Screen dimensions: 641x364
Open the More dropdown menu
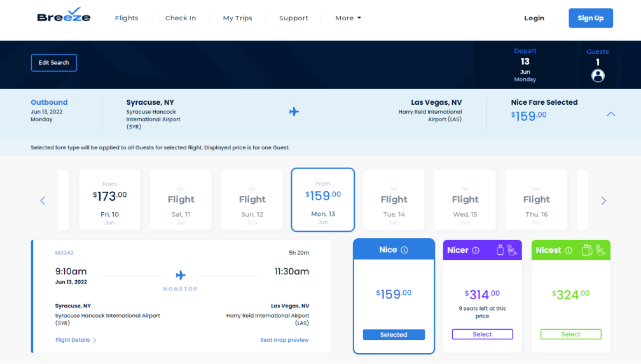(x=348, y=18)
